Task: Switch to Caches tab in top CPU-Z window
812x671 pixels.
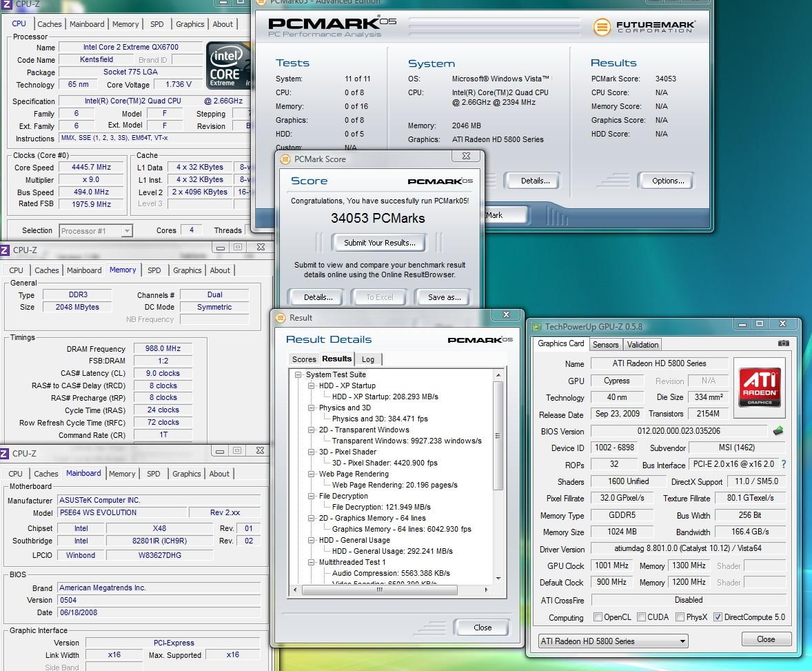Action: (x=49, y=24)
